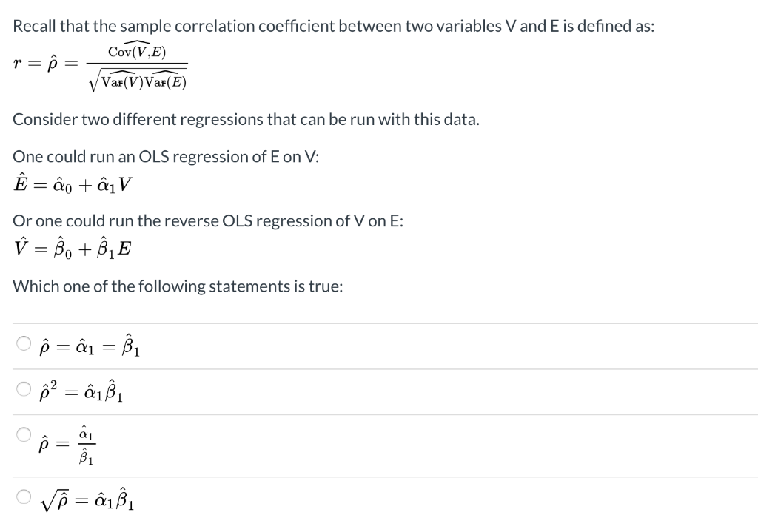Pick the radio button for ρ̂ = α̂₁/β̂₁
758x532 pixels.
pyautogui.click(x=24, y=434)
